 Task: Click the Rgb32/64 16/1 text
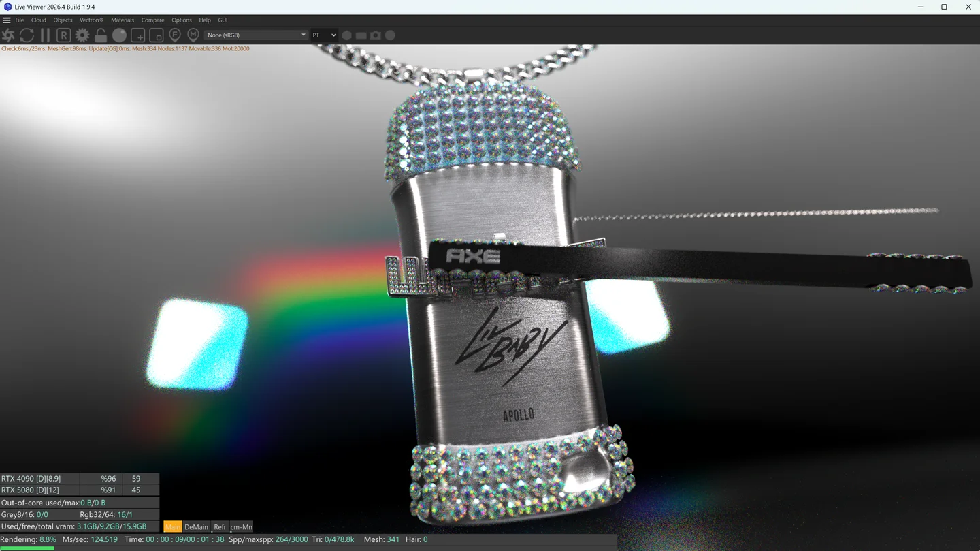[x=106, y=514]
